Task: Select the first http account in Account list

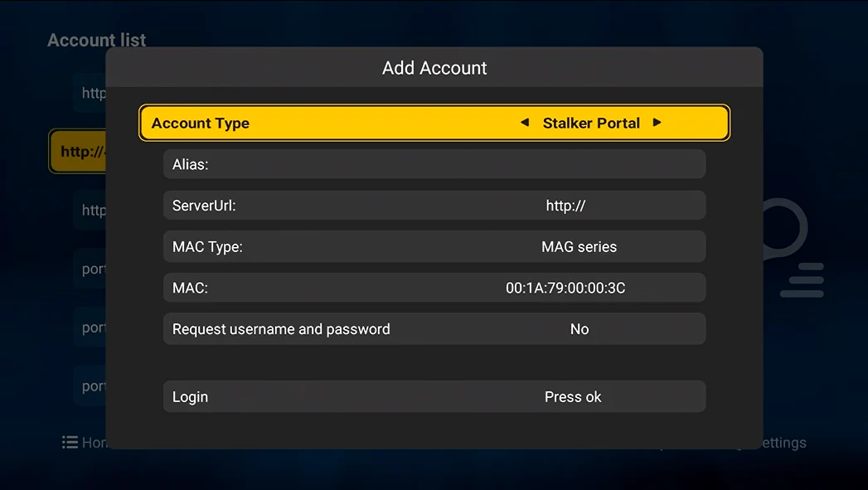Action: point(90,93)
